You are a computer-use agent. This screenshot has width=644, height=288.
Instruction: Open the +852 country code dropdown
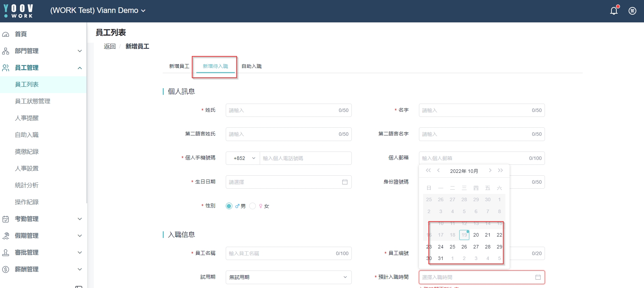(243, 158)
